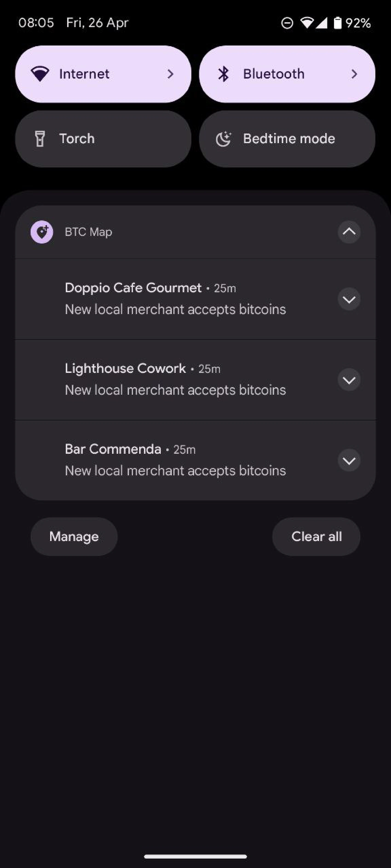Tap the bottom navigation gesture handle

click(195, 856)
